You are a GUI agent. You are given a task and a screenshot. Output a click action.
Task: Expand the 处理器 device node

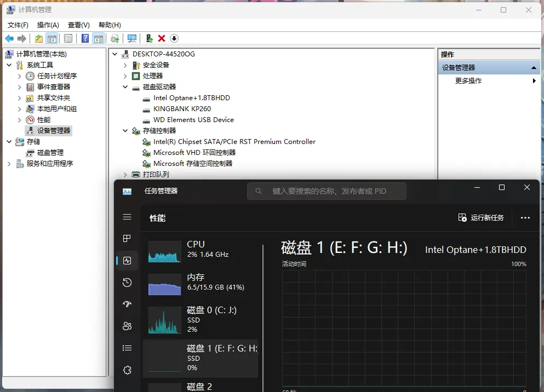[x=125, y=76]
